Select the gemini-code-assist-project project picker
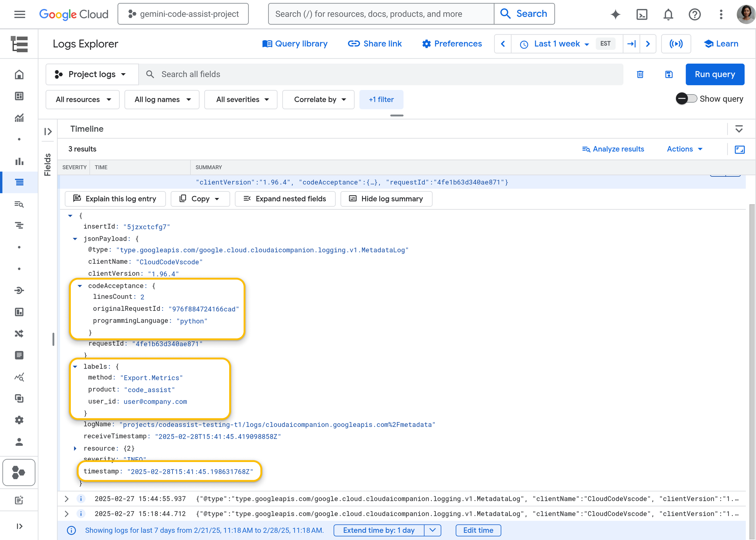Screen dimensions: 756x540 183,14
